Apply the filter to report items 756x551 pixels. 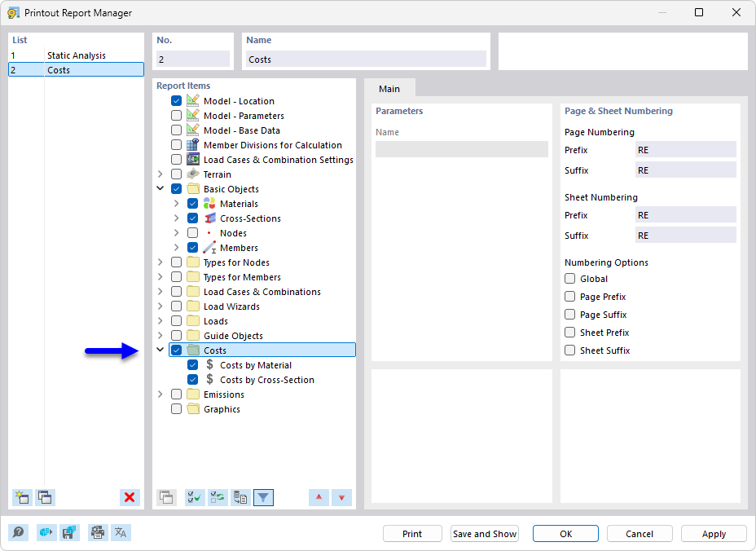click(x=263, y=497)
